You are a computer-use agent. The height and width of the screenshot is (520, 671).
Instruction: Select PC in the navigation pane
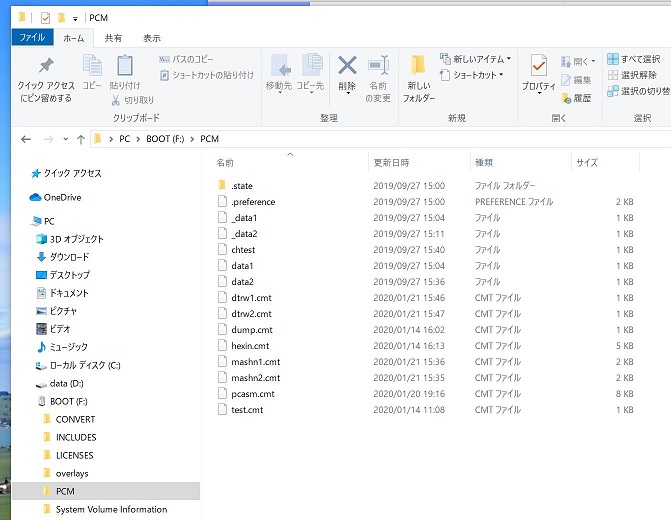click(43, 221)
